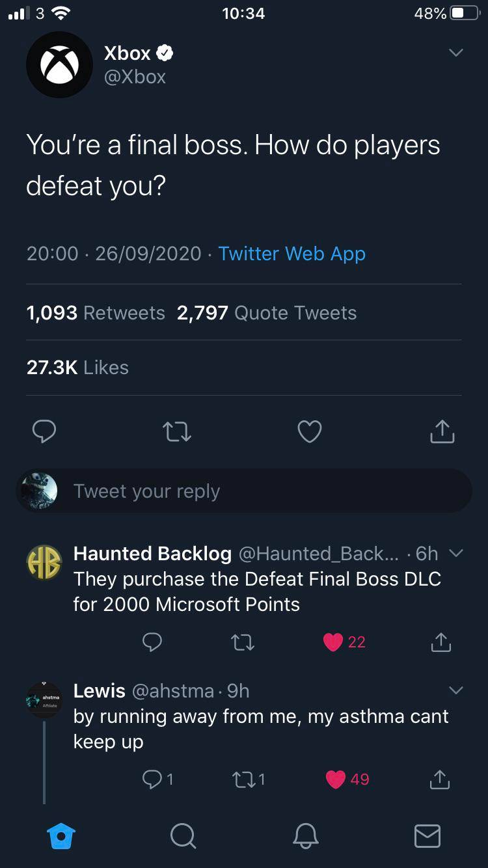Viewport: 488px width, 868px height.
Task: Share the Xbox tweet
Action: click(442, 431)
